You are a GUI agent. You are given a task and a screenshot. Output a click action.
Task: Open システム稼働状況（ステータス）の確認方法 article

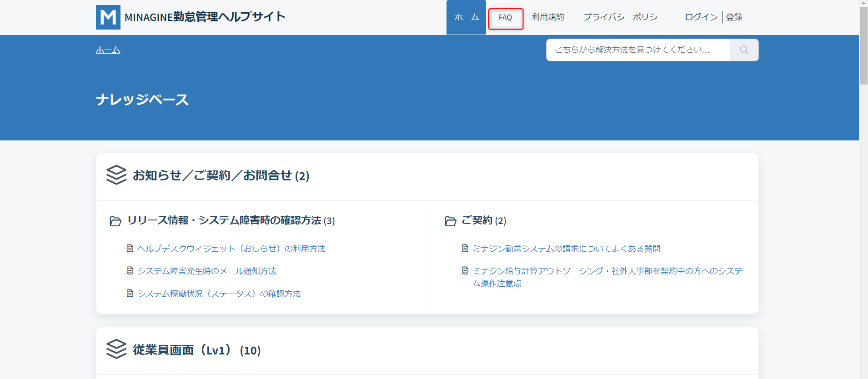pos(219,294)
